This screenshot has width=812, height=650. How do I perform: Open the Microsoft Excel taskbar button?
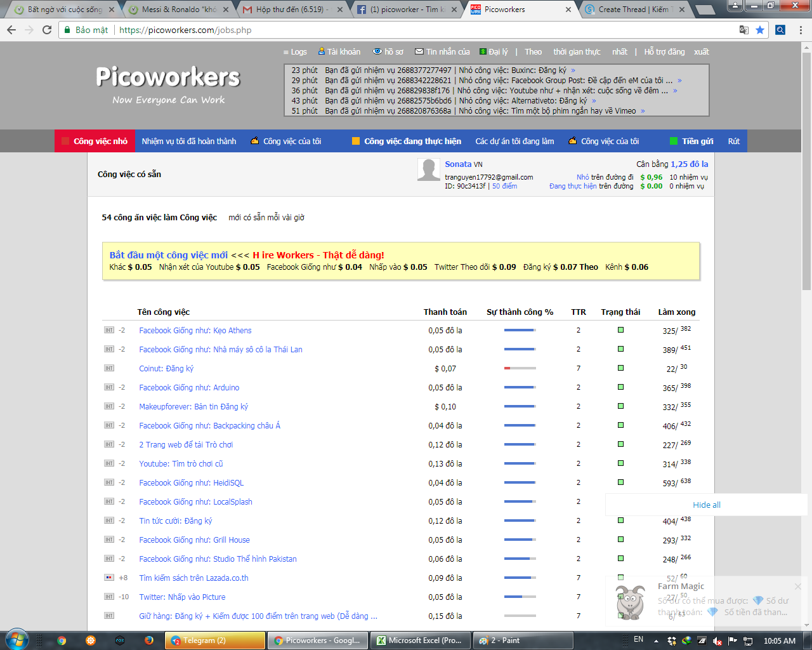422,640
